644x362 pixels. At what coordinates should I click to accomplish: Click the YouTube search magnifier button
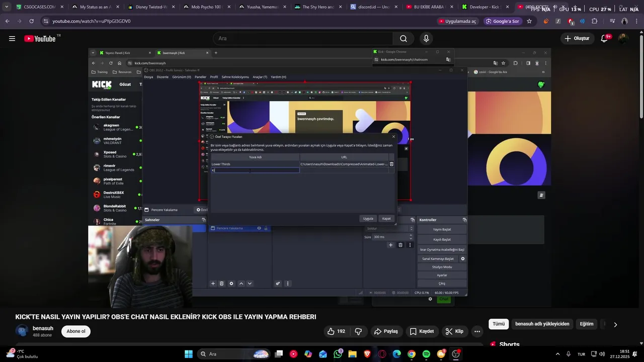tap(404, 39)
